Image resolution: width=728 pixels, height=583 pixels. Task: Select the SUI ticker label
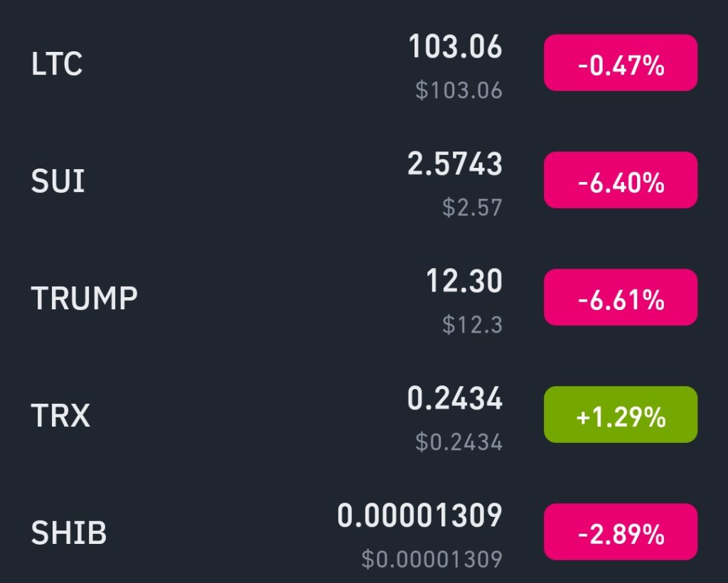58,181
